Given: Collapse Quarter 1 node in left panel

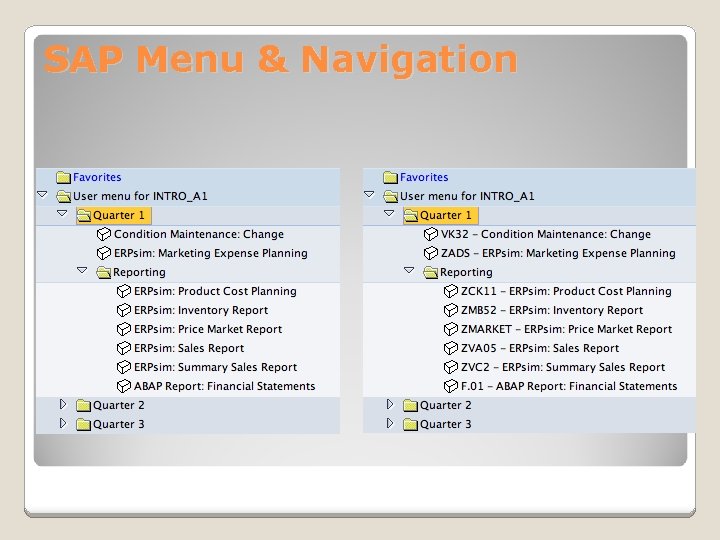Looking at the screenshot, I should point(62,214).
